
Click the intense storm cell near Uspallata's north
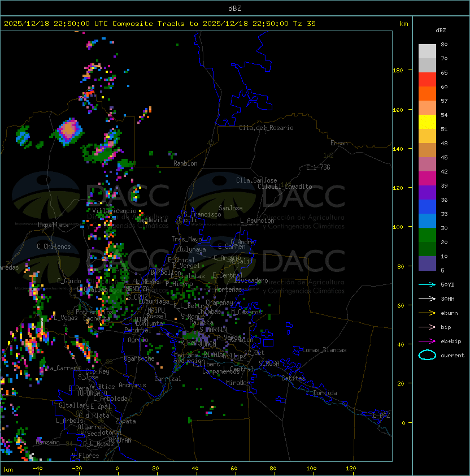[x=69, y=131]
